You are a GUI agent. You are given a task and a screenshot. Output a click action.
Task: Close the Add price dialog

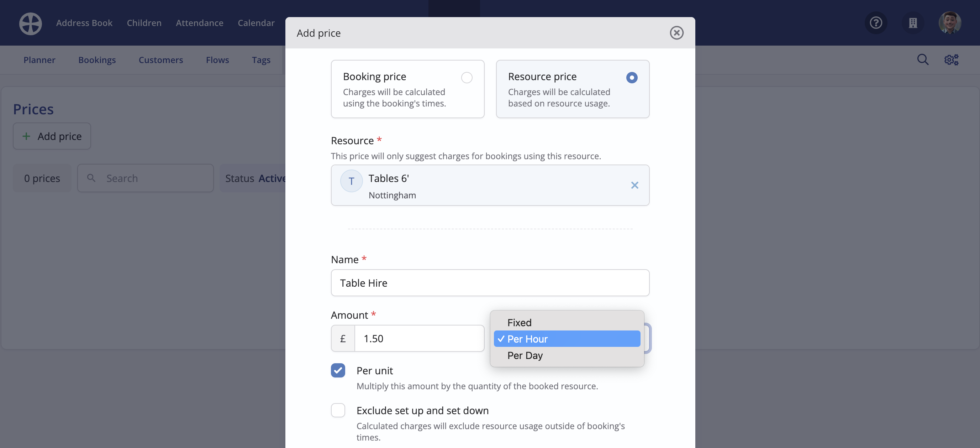tap(676, 33)
